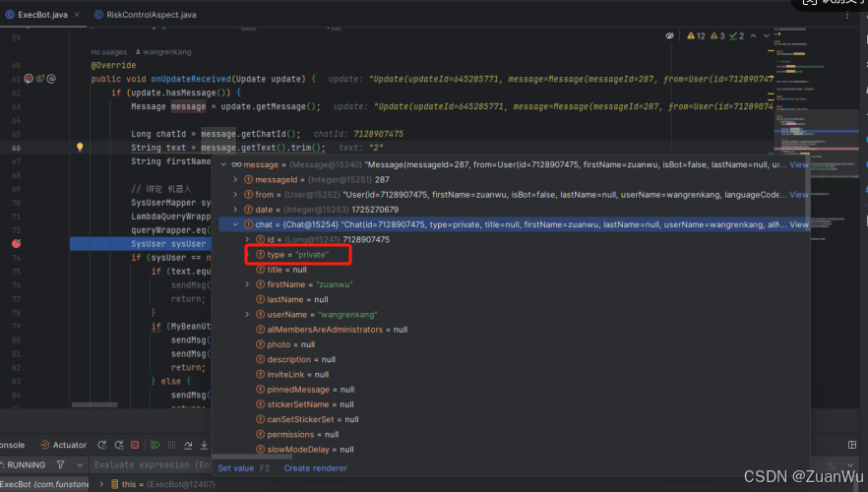Expand the userName = "wangrenkang" node
868x492 pixels.
pos(247,314)
